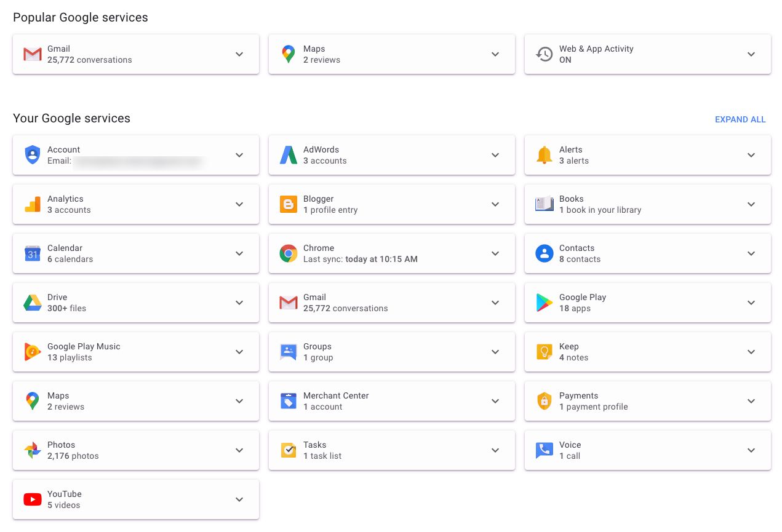Click the Drive triangle icon
782x532 pixels.
[x=33, y=303]
